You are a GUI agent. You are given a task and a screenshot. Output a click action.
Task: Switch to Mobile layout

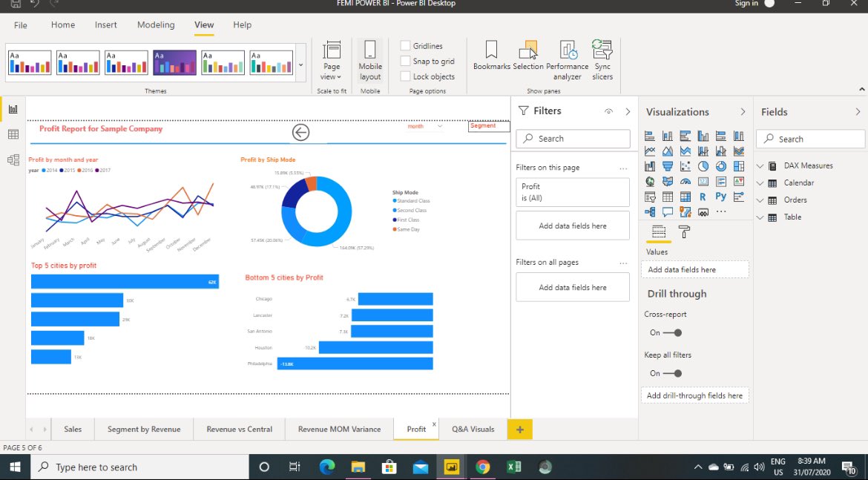369,60
